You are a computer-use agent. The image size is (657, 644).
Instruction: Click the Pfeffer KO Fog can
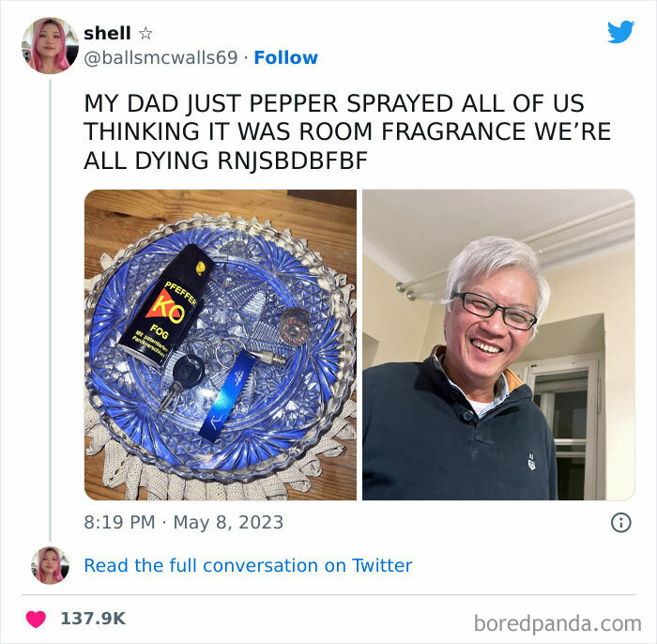tap(166, 305)
